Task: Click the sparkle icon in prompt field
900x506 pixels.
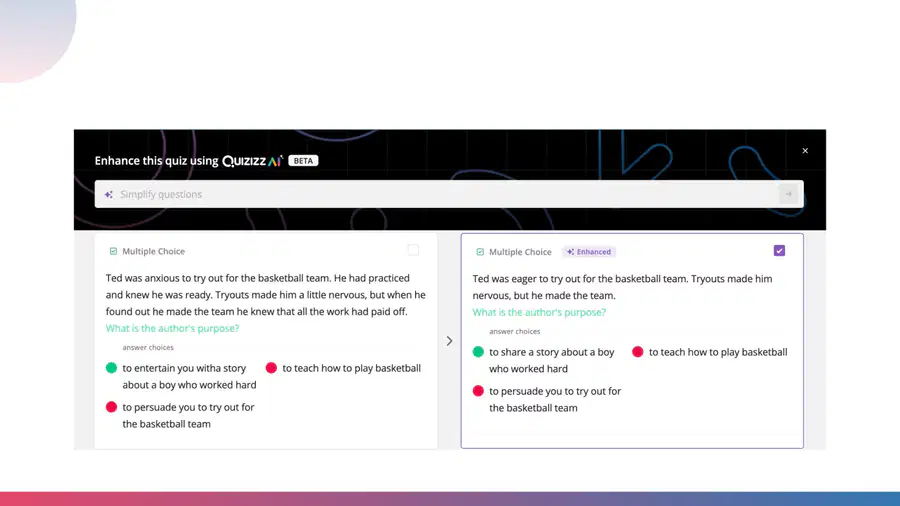Action: pyautogui.click(x=109, y=194)
